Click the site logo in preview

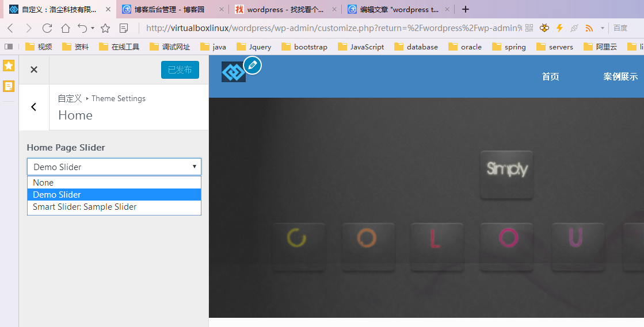click(233, 72)
